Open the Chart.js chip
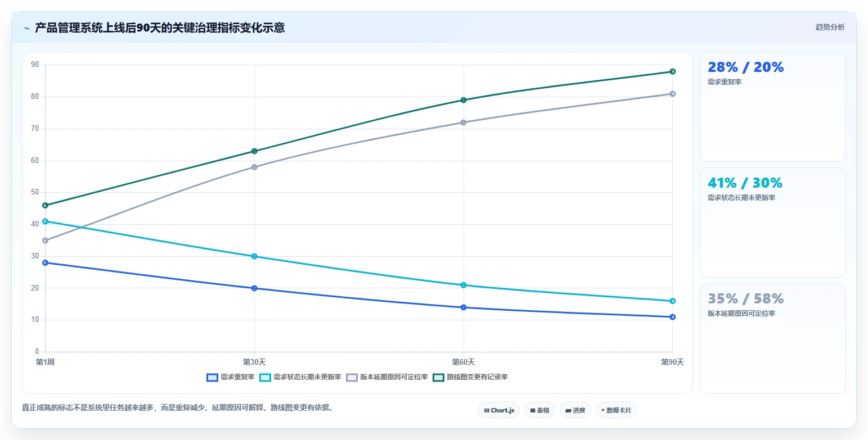Viewport: 868px width, 440px height. pos(499,410)
